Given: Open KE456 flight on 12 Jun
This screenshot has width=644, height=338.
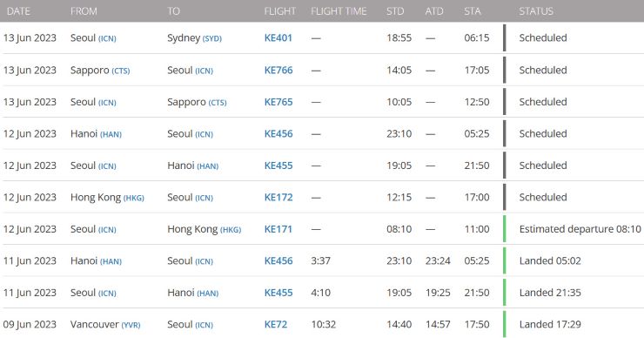Looking at the screenshot, I should point(278,133).
